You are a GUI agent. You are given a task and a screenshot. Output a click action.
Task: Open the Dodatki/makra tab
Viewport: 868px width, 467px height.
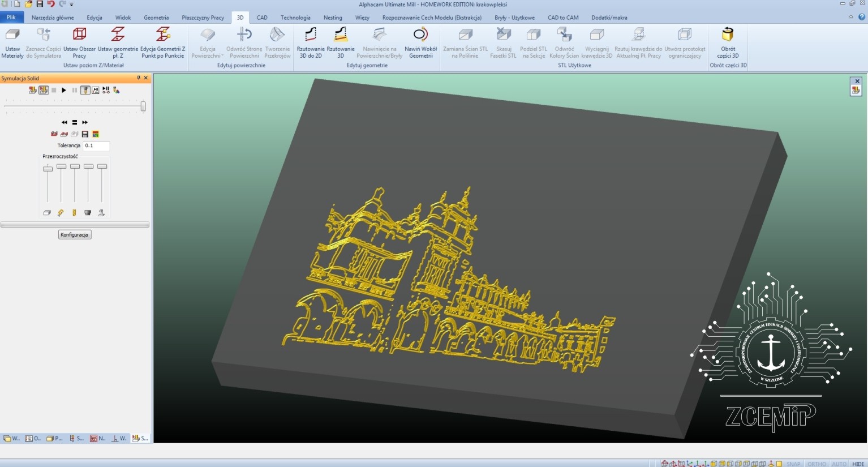pyautogui.click(x=609, y=18)
